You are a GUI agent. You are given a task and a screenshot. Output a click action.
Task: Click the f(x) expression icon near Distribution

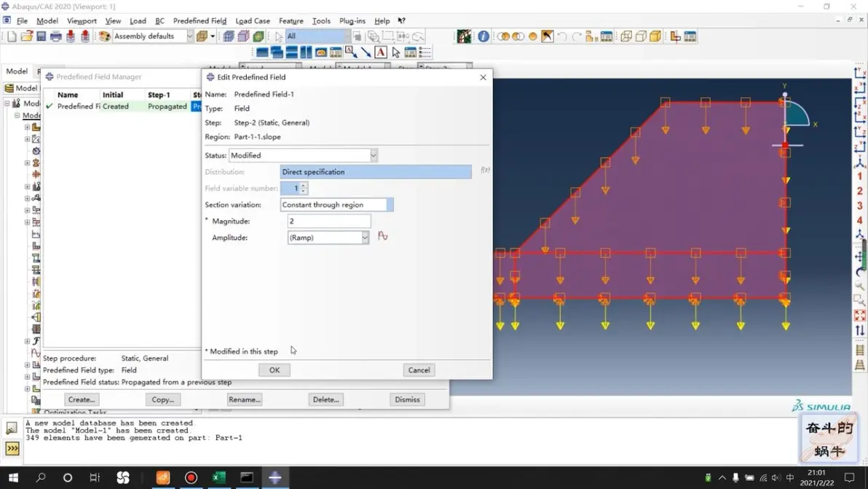coord(486,170)
